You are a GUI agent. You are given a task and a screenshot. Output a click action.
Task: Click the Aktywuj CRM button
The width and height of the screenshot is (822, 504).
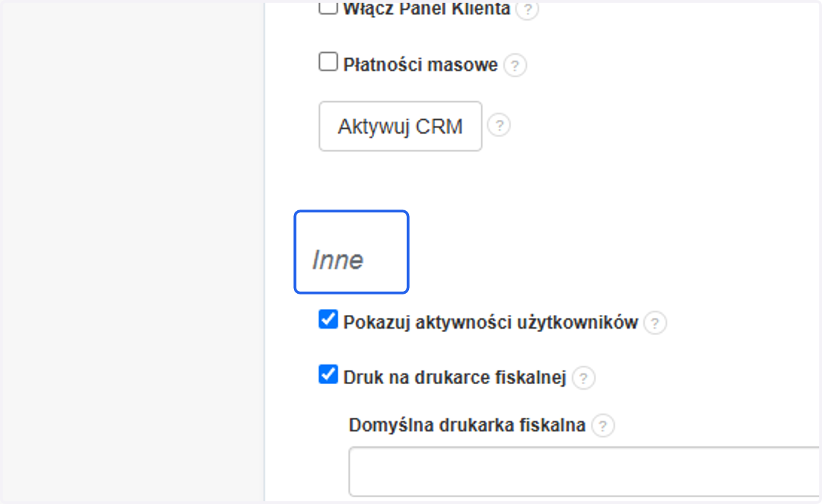click(401, 126)
